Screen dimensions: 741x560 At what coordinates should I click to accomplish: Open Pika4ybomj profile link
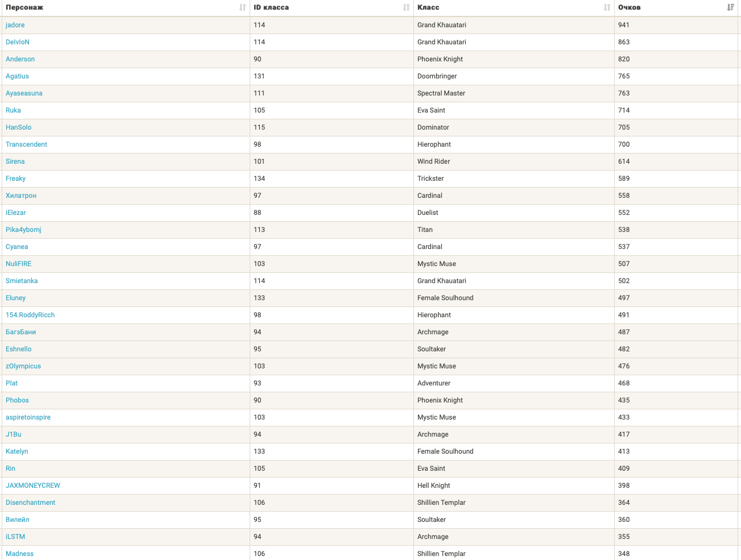click(23, 230)
